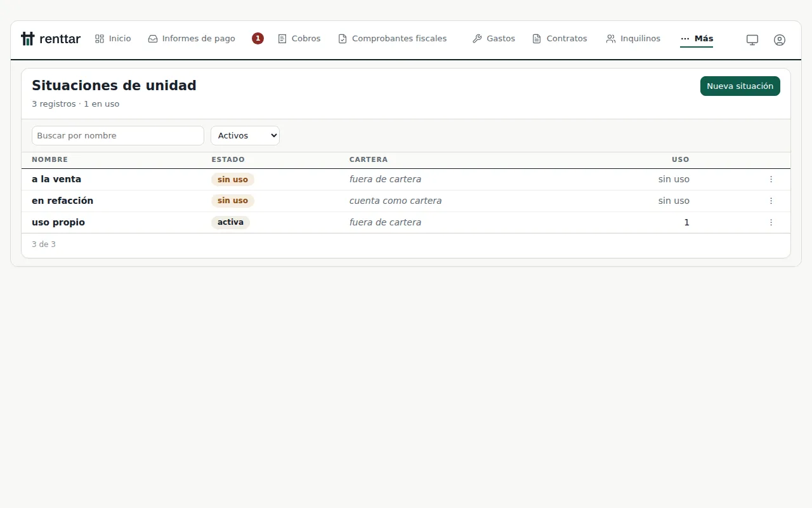Select the 'uso propio' row name
Image resolution: width=812 pixels, height=508 pixels.
click(x=58, y=222)
